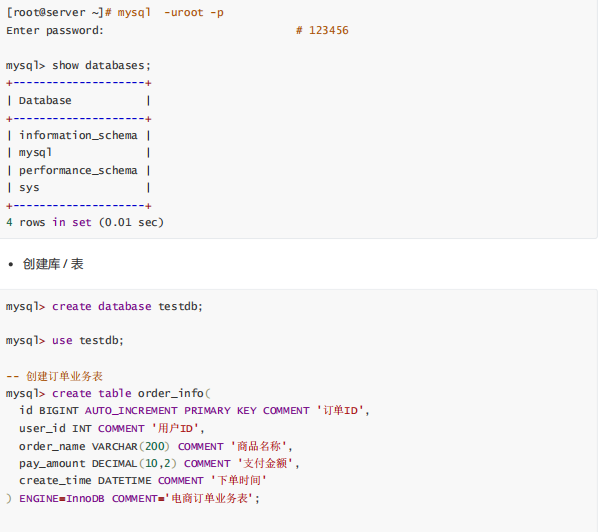
Task: Click the 'user_id INT COMMENT' line
Action: (x=112, y=429)
